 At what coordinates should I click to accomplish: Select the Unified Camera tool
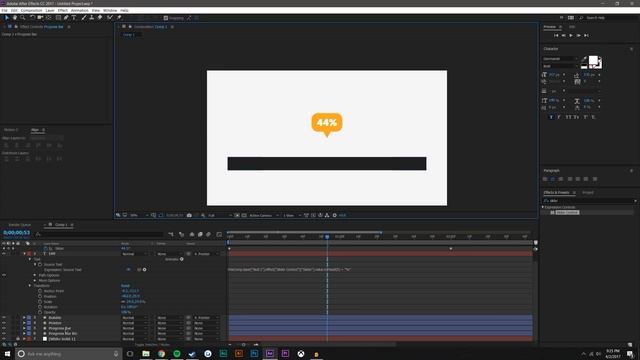(x=40, y=18)
